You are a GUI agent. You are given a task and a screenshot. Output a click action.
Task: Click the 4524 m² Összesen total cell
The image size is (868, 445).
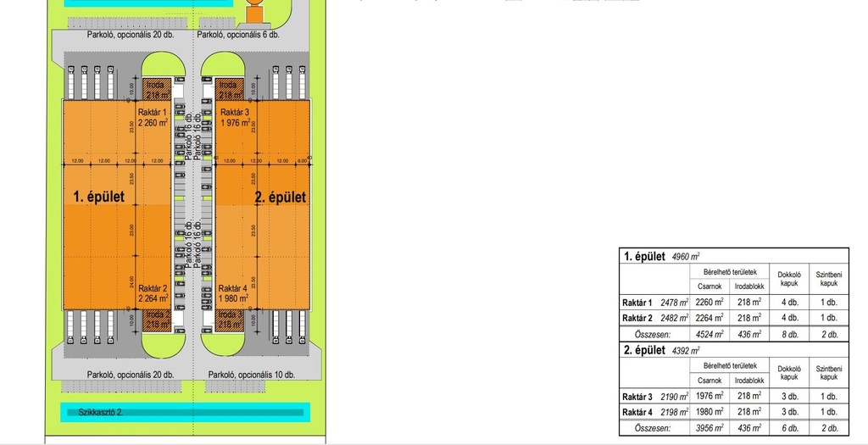[709, 334]
